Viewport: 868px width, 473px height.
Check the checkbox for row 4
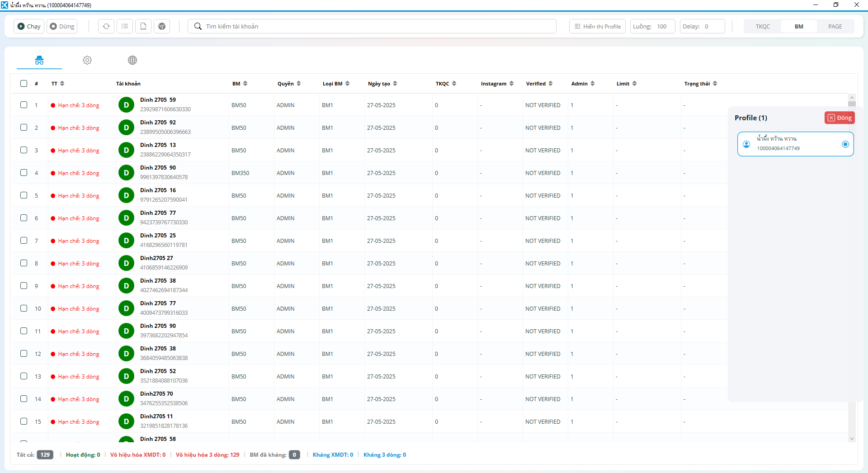pyautogui.click(x=24, y=173)
